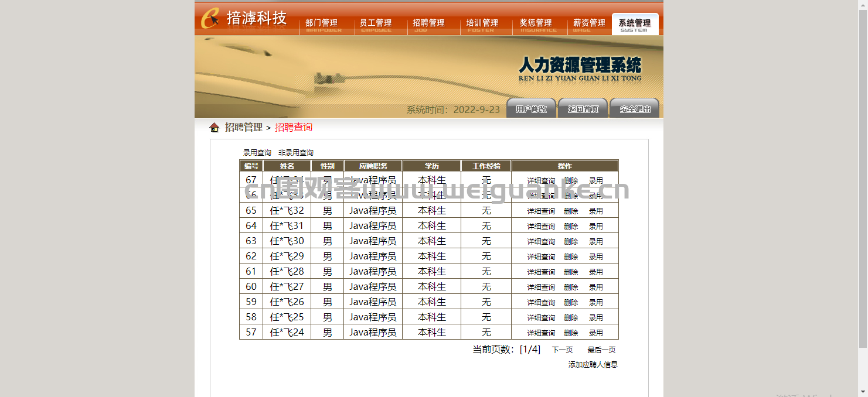Click the 返回首页 button
Image resolution: width=868 pixels, height=397 pixels.
(x=583, y=108)
